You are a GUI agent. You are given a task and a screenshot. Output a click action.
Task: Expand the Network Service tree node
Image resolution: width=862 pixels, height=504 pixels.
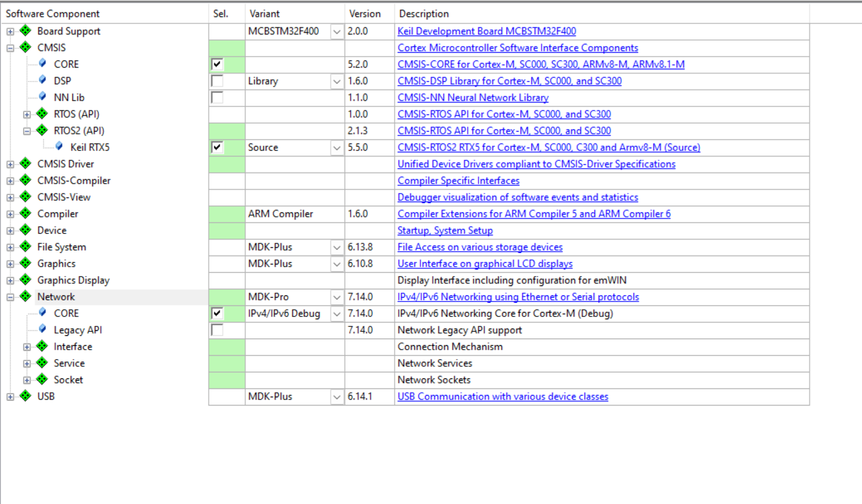(x=27, y=363)
